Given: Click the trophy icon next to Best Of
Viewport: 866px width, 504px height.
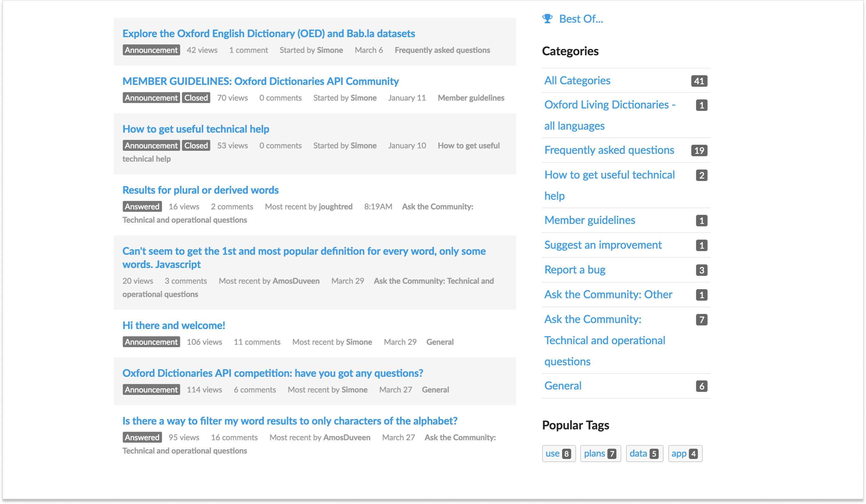Looking at the screenshot, I should point(548,18).
